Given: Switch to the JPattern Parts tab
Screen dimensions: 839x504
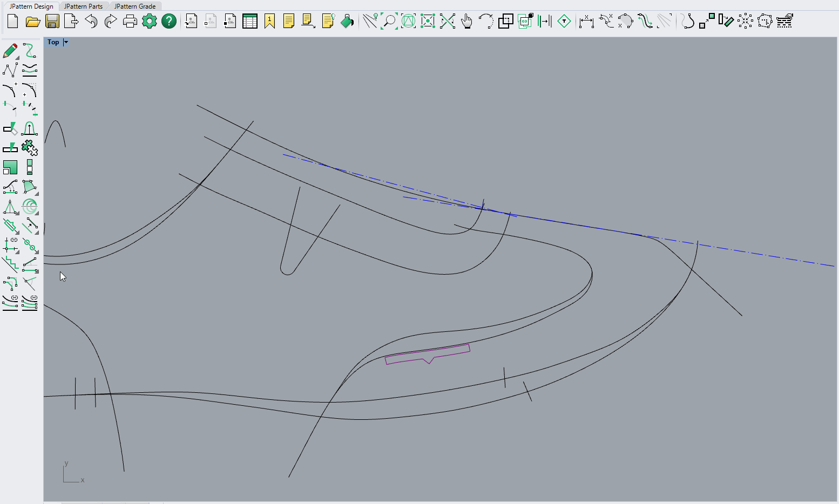Looking at the screenshot, I should coord(83,6).
